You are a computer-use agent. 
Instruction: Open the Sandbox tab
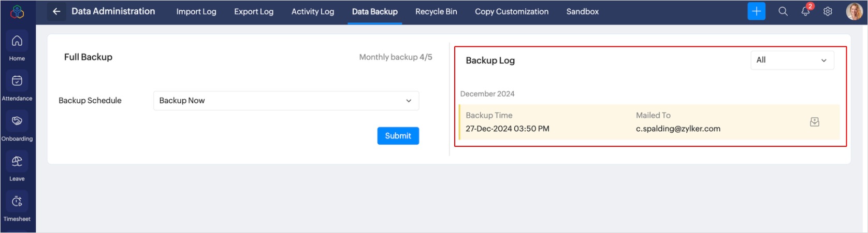pos(582,11)
